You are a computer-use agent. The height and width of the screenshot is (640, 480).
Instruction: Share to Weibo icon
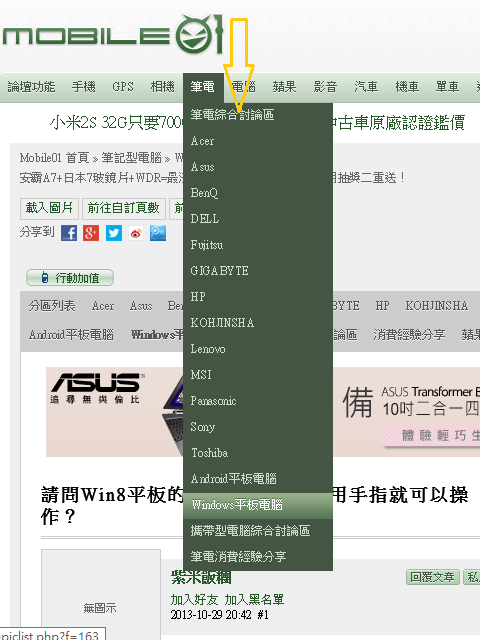pyautogui.click(x=136, y=233)
